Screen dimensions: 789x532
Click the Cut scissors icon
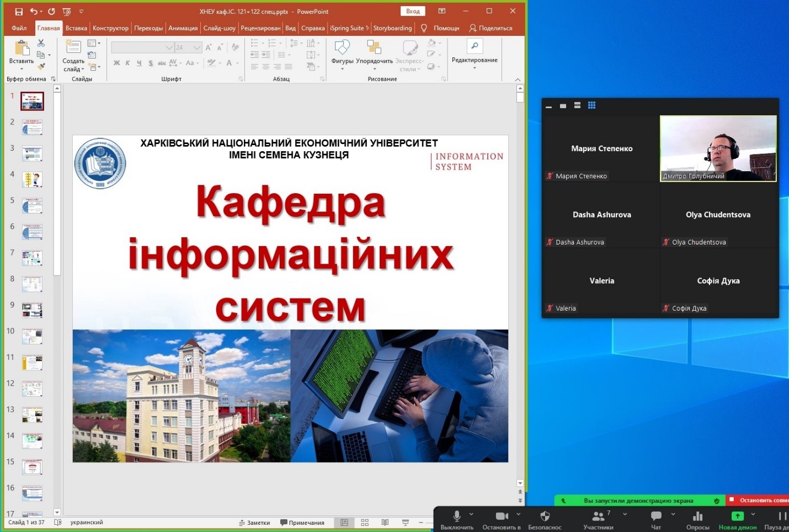[x=41, y=43]
